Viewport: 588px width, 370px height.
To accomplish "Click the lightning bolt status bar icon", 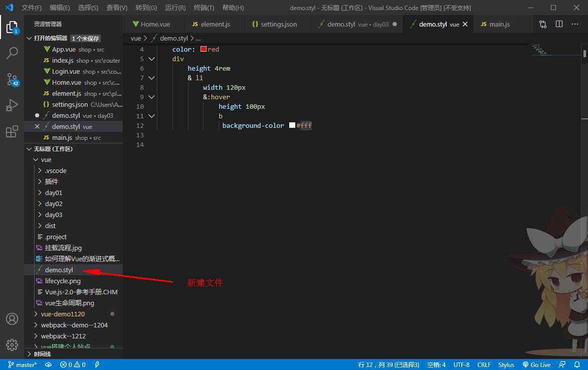I will point(97,365).
